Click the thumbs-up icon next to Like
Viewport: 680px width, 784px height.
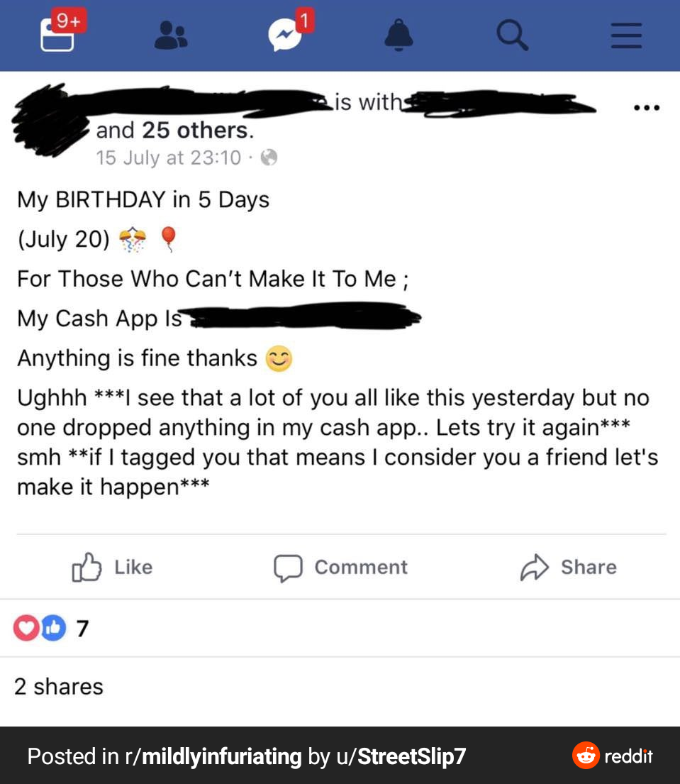click(x=87, y=568)
